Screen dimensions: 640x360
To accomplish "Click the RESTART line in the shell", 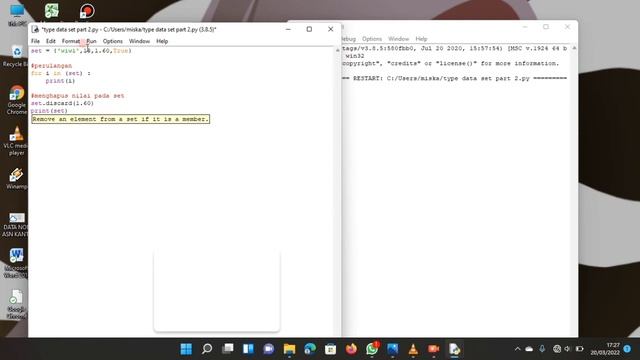I will [x=455, y=78].
